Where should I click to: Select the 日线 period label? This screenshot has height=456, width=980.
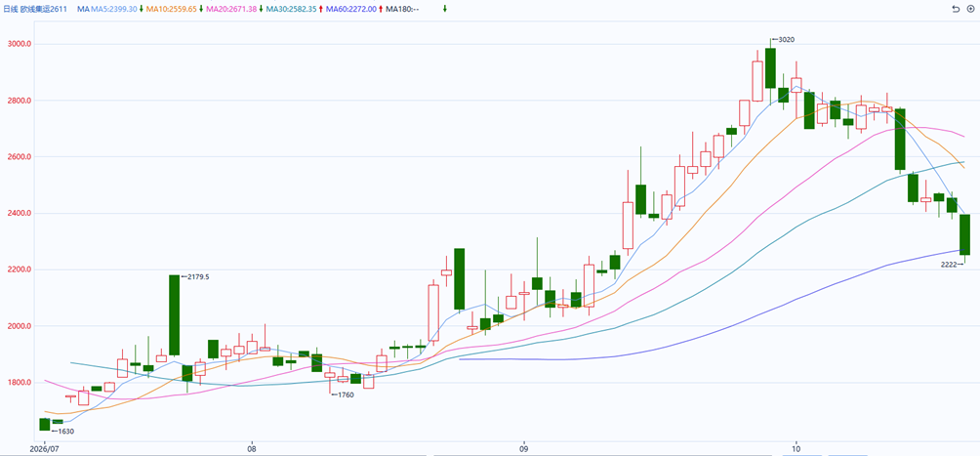(x=10, y=9)
